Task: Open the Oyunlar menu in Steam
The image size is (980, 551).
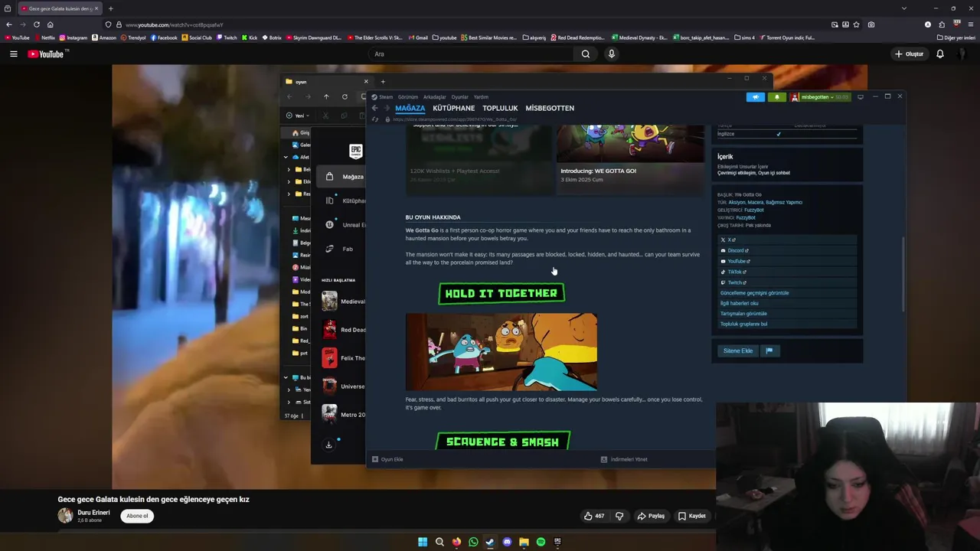Action: (x=459, y=97)
